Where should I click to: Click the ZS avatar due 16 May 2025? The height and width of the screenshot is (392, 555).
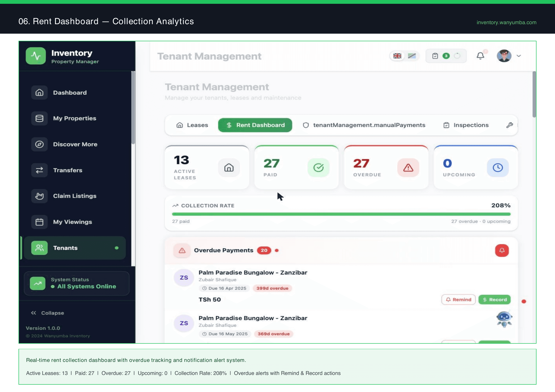(x=184, y=323)
